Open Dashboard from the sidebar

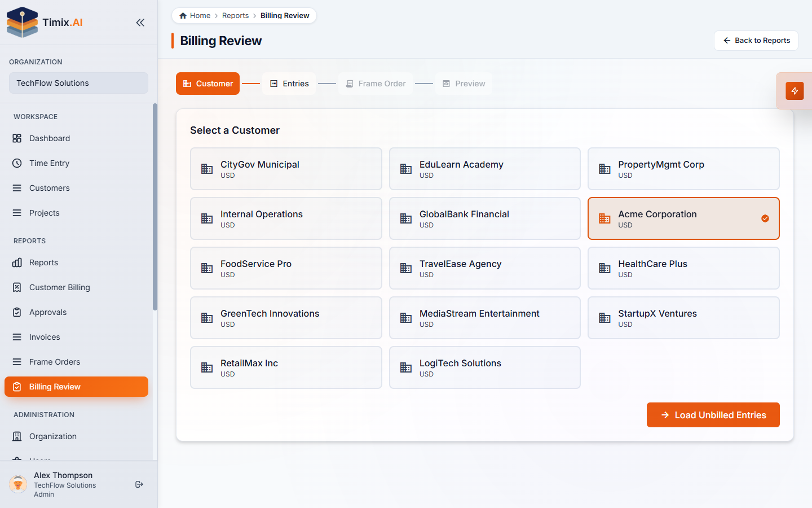[x=76, y=138]
